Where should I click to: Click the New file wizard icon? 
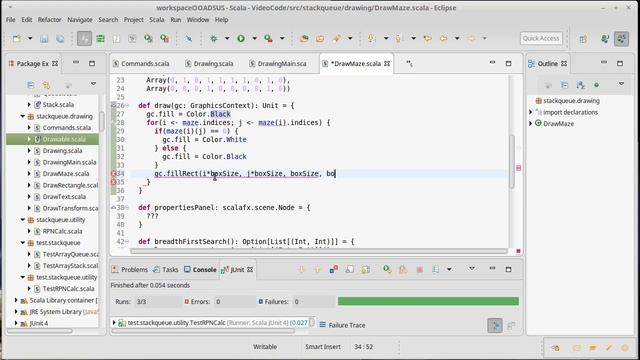pyautogui.click(x=17, y=38)
